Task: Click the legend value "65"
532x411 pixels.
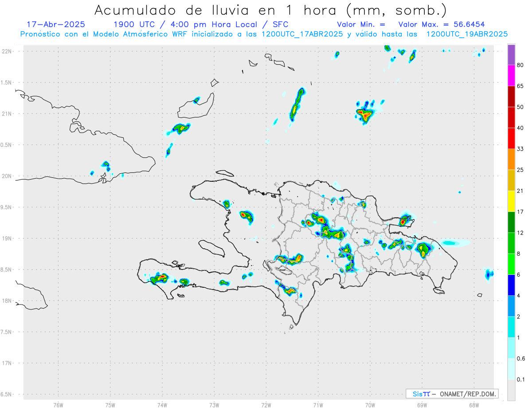Action: click(520, 86)
